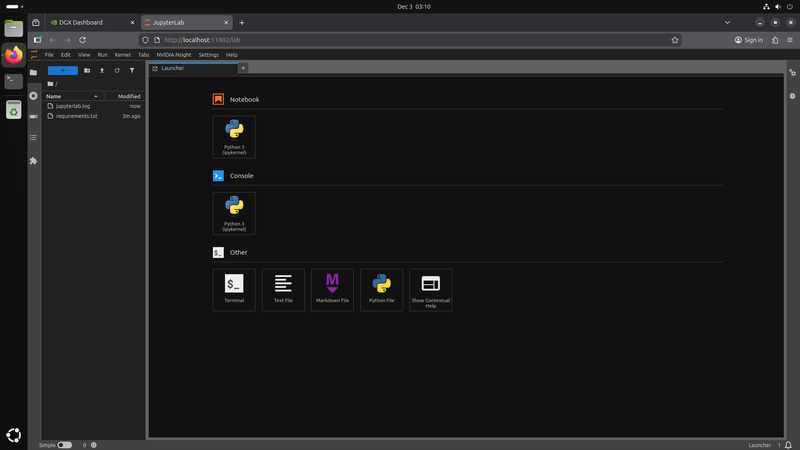Open the Firefox sidebar toggle icon
800x450 pixels.
(38, 40)
